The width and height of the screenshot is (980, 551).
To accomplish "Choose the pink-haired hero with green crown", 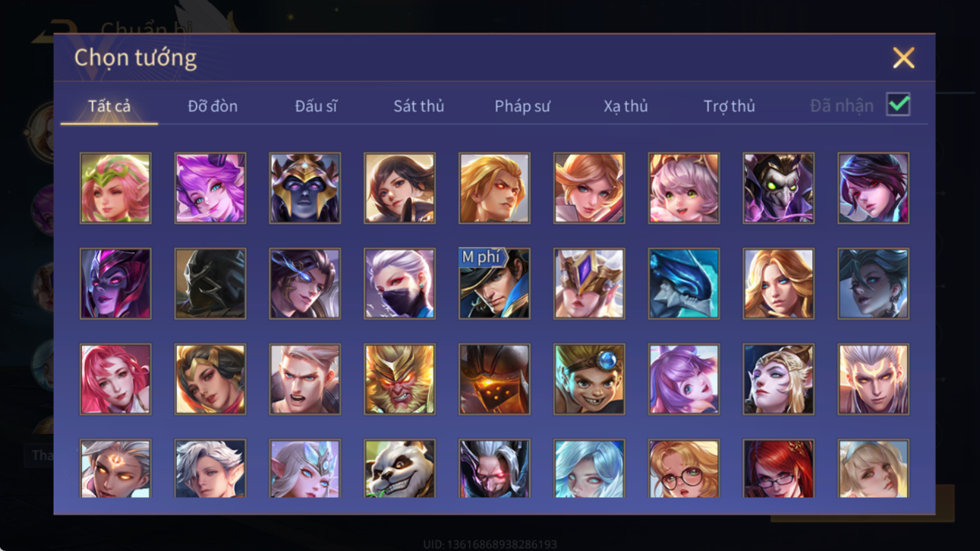I will pos(115,187).
